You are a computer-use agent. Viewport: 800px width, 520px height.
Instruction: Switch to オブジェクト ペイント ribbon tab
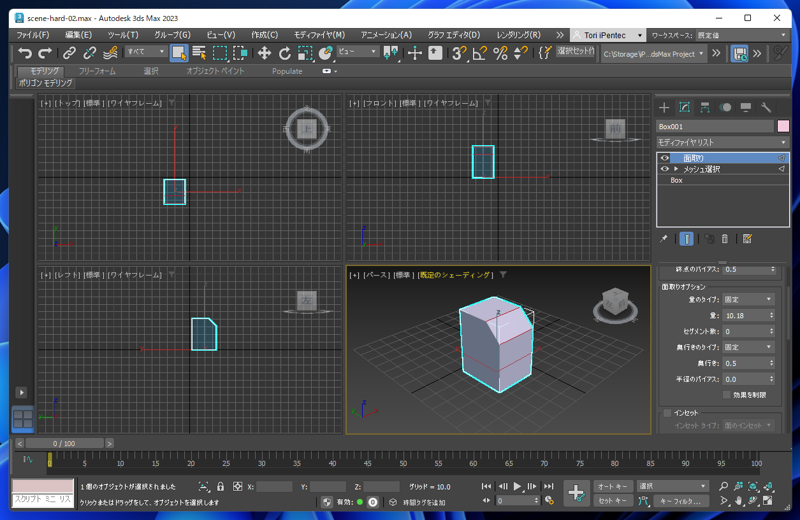(x=215, y=71)
